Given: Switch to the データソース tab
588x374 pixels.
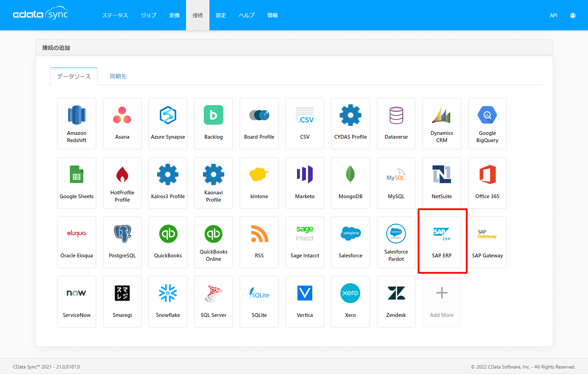Looking at the screenshot, I should coord(74,76).
